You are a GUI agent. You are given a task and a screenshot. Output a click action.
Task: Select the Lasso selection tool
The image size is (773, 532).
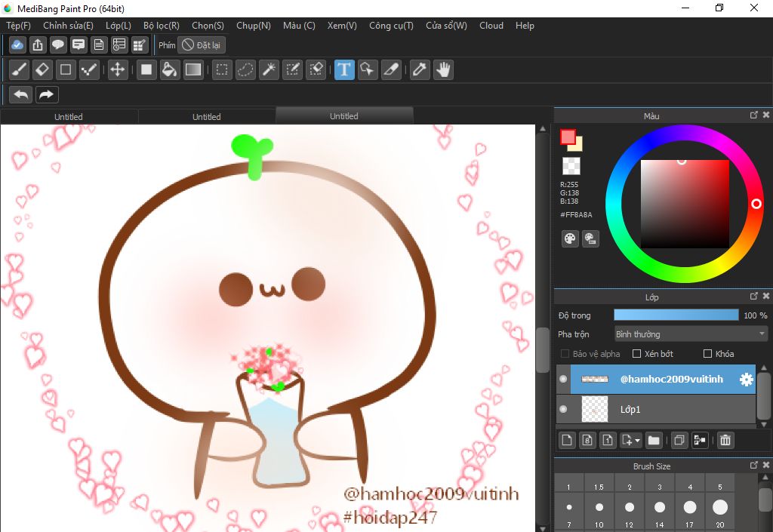[x=245, y=69]
